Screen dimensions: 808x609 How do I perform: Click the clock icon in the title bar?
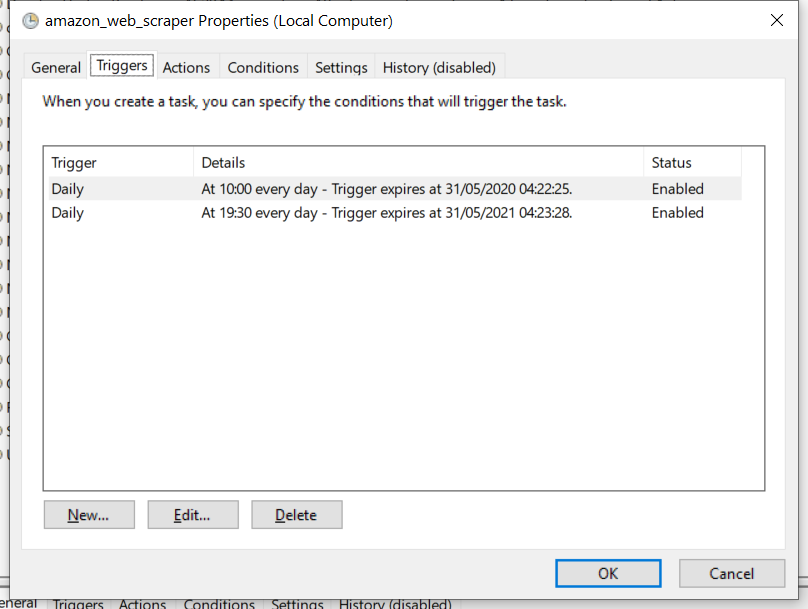click(30, 21)
